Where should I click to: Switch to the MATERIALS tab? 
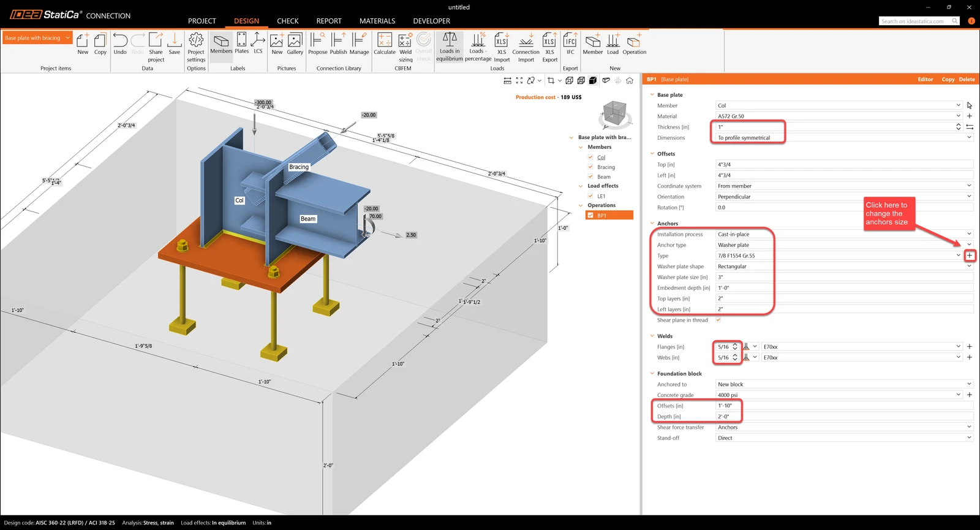point(377,21)
